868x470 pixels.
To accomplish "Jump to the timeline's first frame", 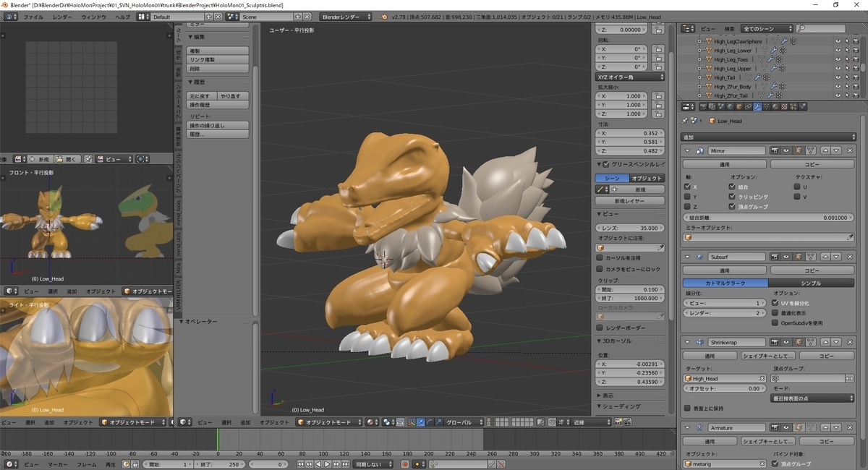I will click(x=300, y=463).
